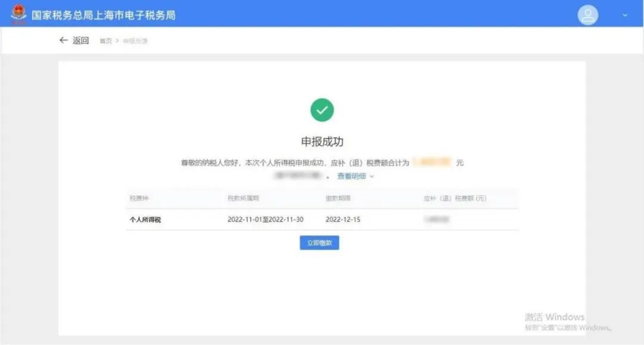This screenshot has width=644, height=345.
Task: Select the 申报反馈 breadcrumb item
Action: [136, 41]
